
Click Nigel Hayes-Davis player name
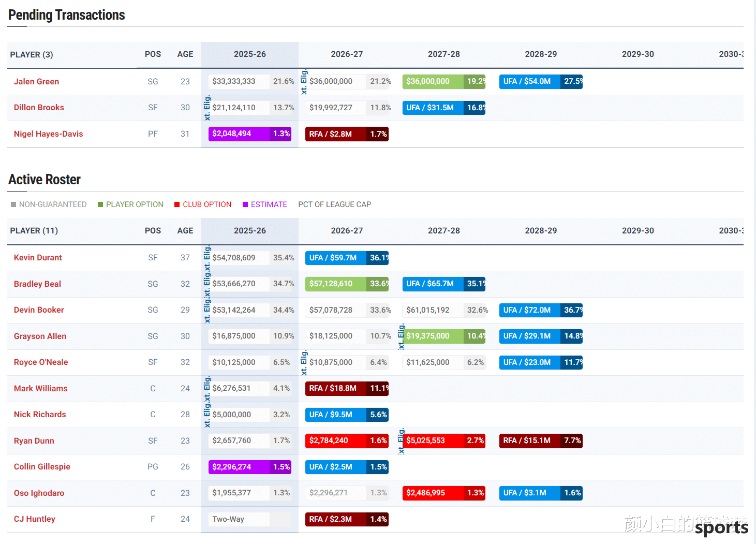(48, 134)
